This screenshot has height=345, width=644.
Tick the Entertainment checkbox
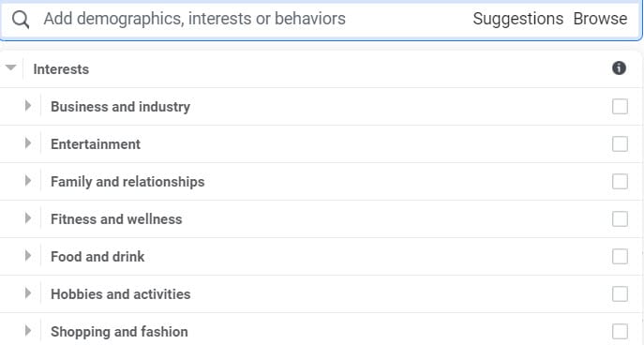click(x=620, y=143)
